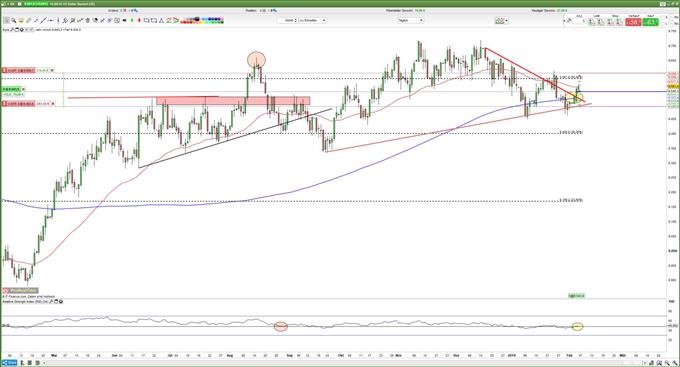Click the quantity spinner input field

tap(287, 20)
